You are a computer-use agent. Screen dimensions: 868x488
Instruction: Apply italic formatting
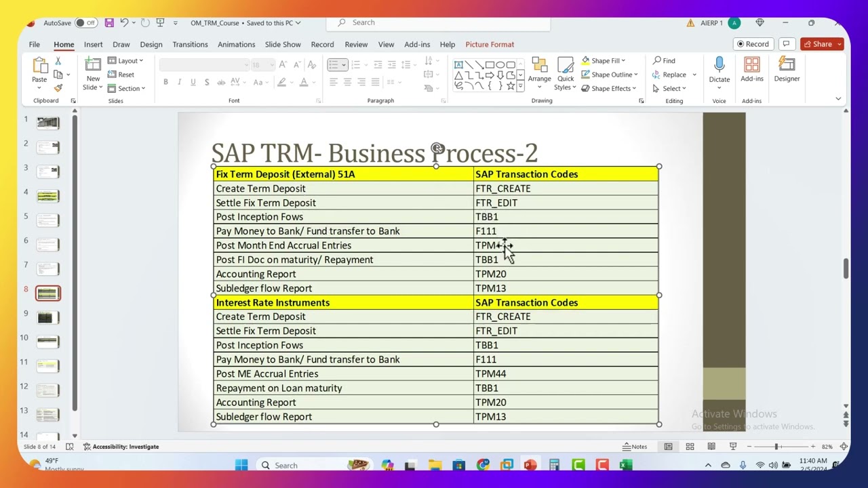coord(179,82)
